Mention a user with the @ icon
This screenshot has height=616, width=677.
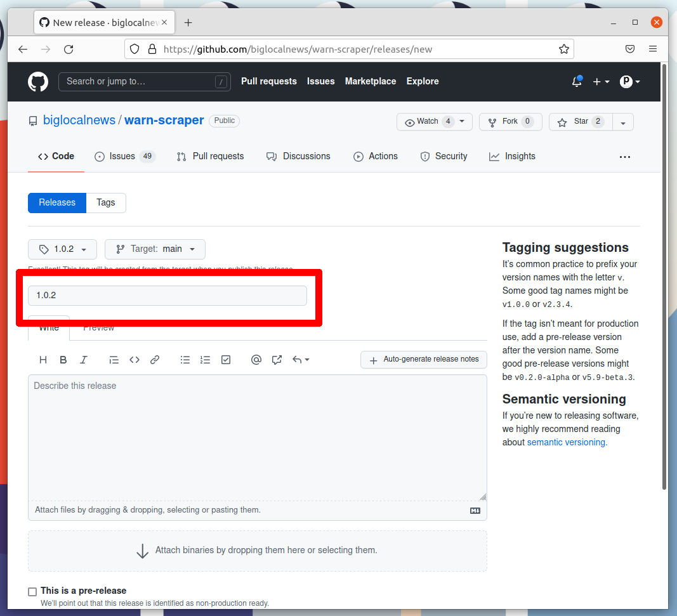[256, 360]
